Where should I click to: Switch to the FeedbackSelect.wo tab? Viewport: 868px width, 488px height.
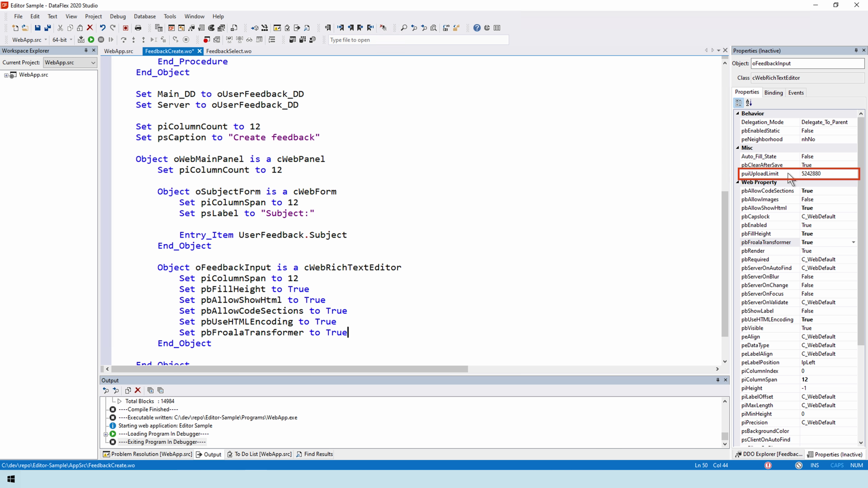229,51
